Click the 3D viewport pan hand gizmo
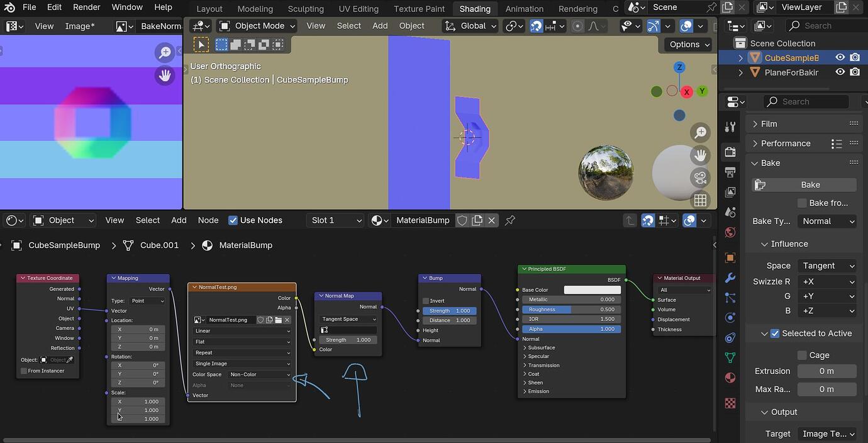Image resolution: width=868 pixels, height=443 pixels. 700,155
